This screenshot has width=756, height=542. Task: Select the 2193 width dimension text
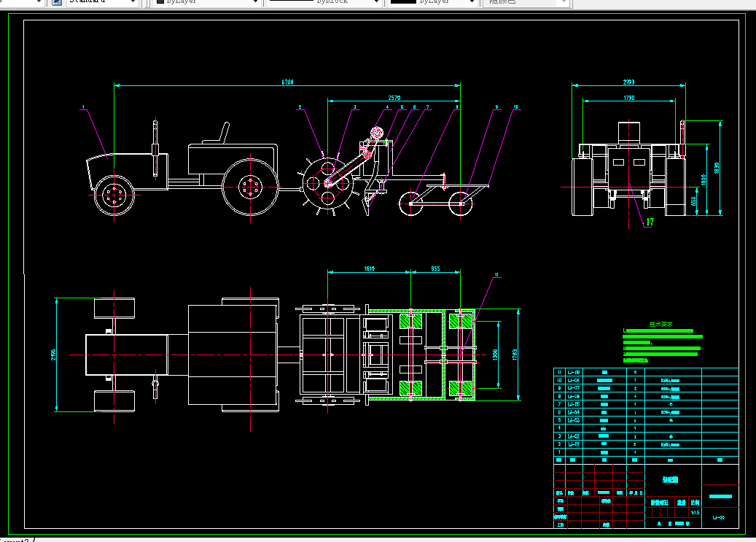628,82
